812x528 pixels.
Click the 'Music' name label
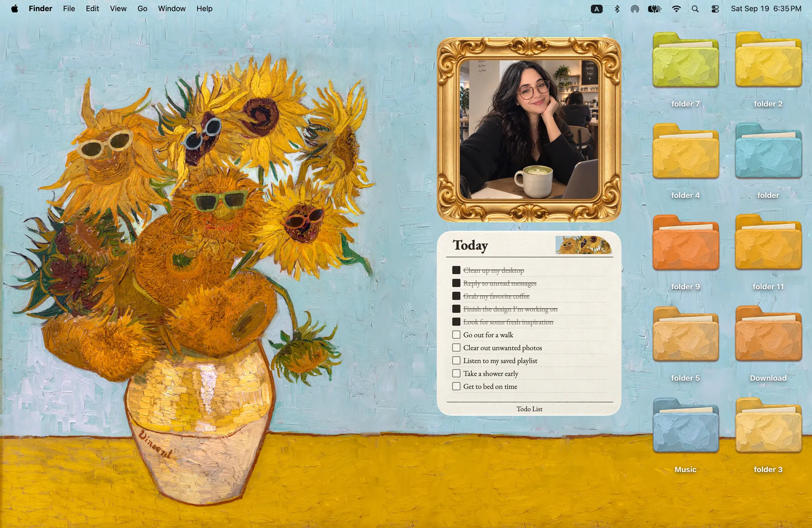685,470
